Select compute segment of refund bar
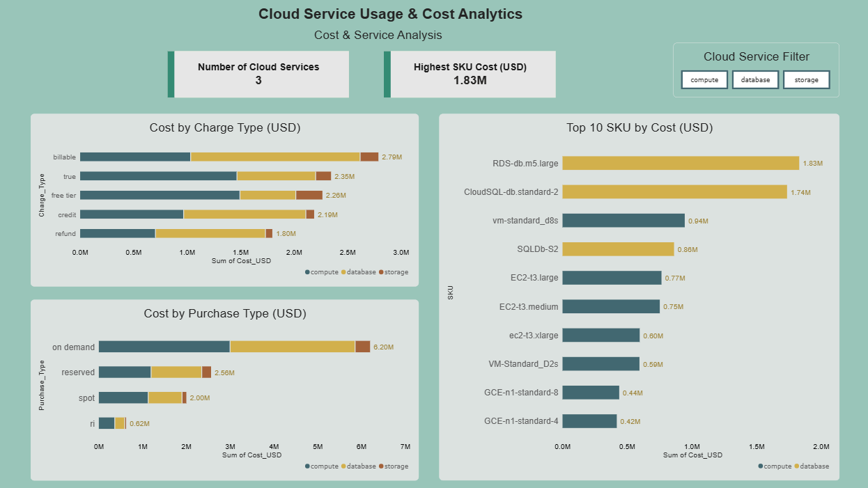Screen dimensions: 868x488 click(x=118, y=233)
